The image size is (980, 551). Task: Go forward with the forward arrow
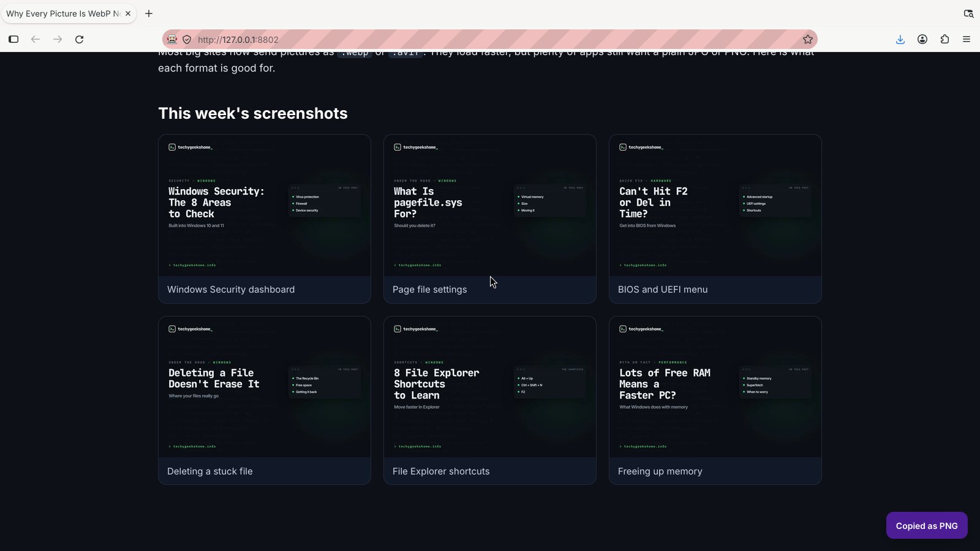tap(58, 39)
